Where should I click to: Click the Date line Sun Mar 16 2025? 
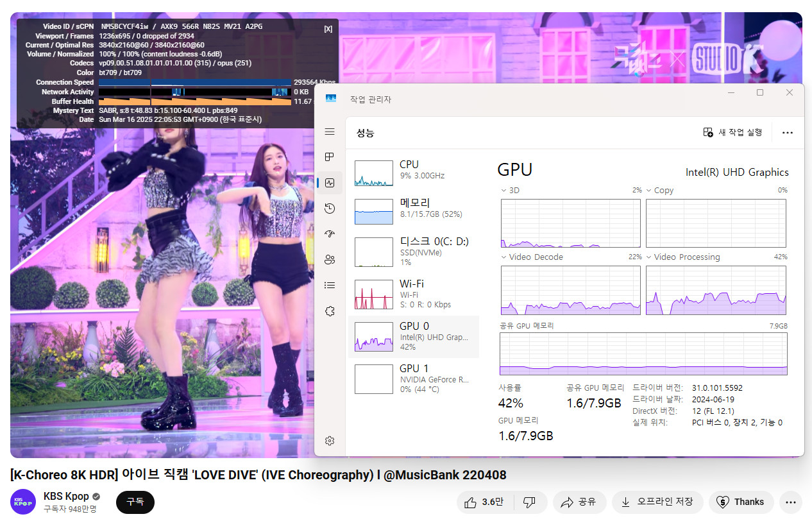pos(180,119)
